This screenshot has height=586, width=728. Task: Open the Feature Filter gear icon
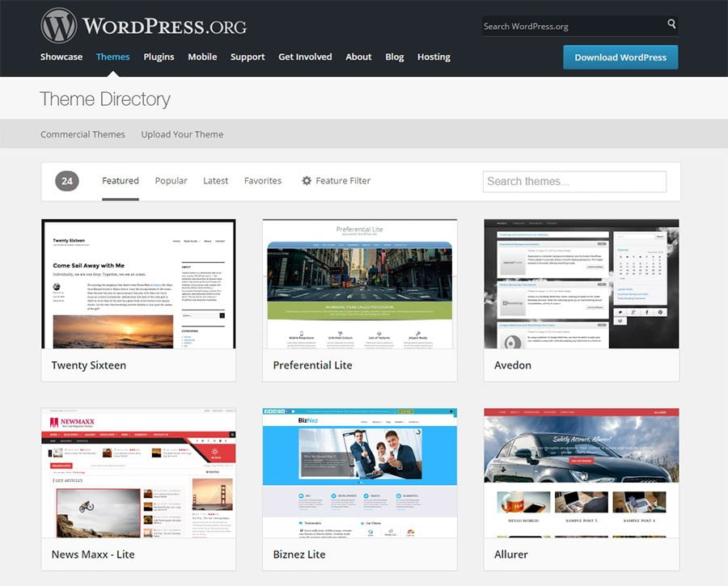point(306,180)
